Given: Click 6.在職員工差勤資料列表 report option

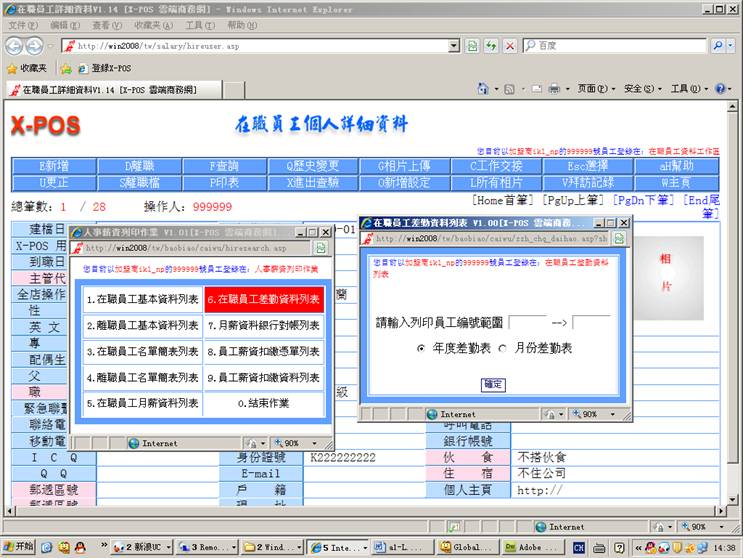Looking at the screenshot, I should tap(264, 299).
